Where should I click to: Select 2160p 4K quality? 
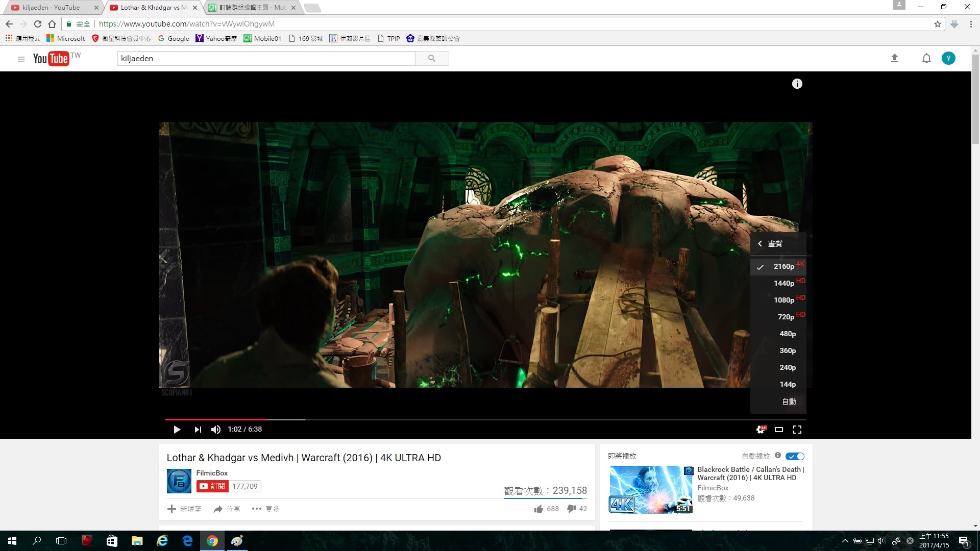pos(778,266)
